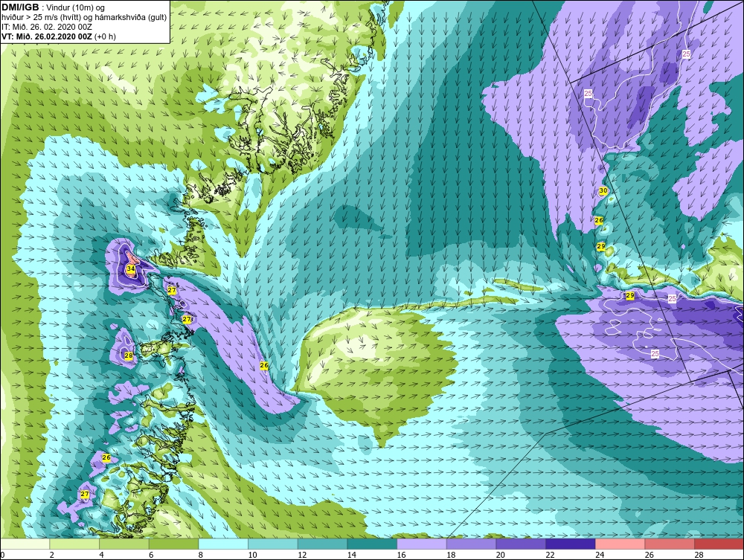The height and width of the screenshot is (560, 744).
Task: Click the legend scale number 2
Action: click(x=52, y=555)
